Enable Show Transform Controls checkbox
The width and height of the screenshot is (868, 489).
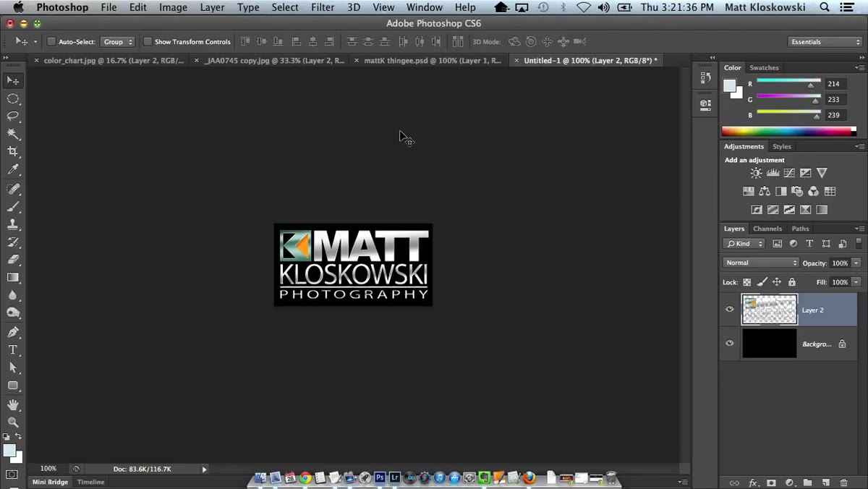(x=148, y=42)
